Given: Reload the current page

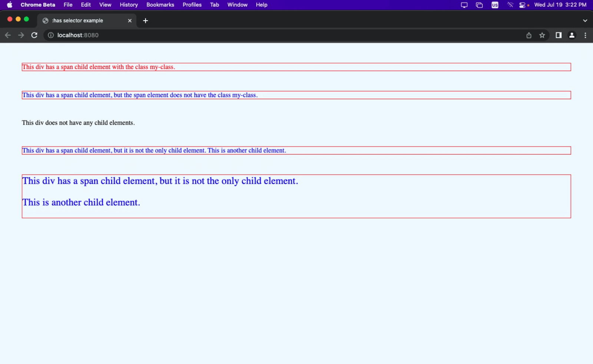Looking at the screenshot, I should [x=34, y=35].
